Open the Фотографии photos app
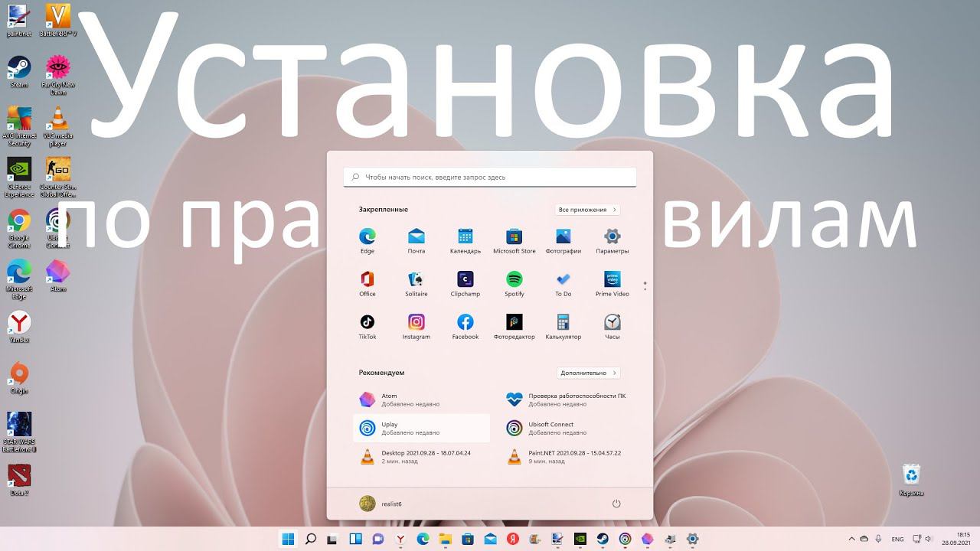The image size is (980, 551). coord(563,240)
